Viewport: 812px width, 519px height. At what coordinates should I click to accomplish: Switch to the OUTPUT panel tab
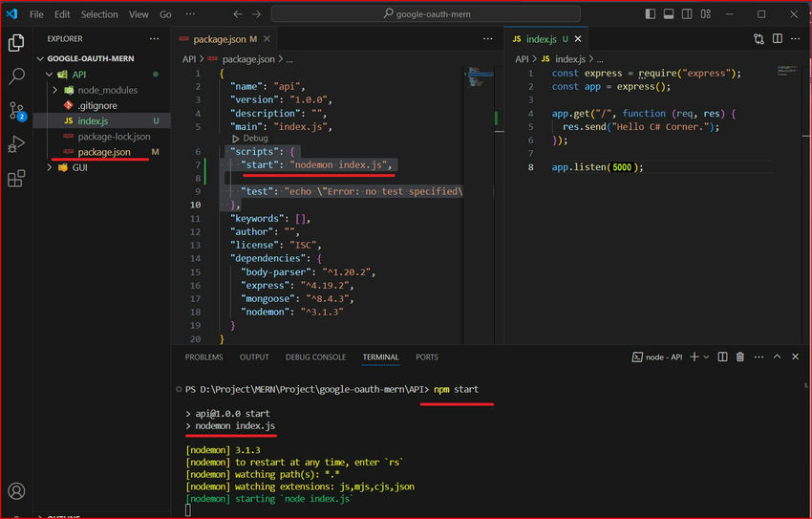tap(254, 357)
